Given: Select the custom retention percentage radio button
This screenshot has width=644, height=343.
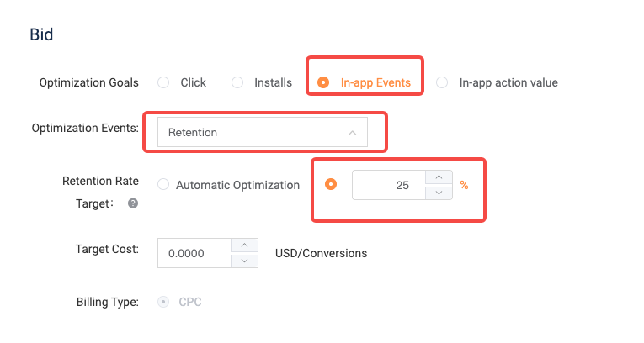Looking at the screenshot, I should click(331, 184).
